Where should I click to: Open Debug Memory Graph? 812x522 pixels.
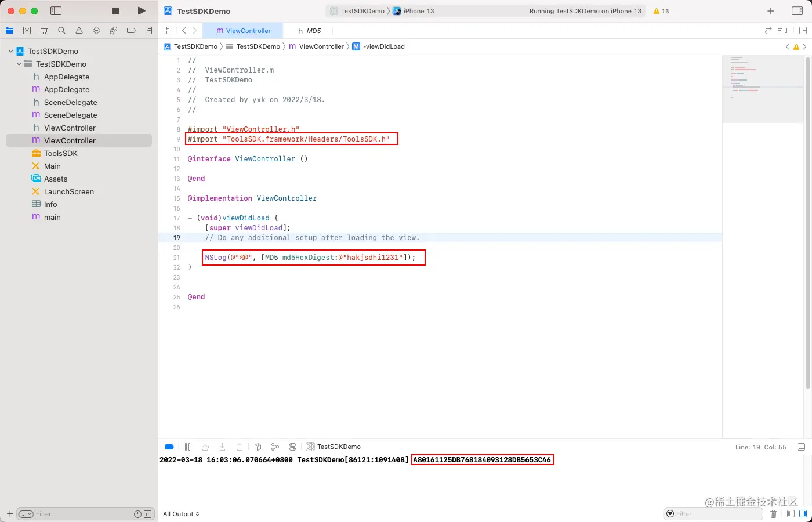(275, 447)
